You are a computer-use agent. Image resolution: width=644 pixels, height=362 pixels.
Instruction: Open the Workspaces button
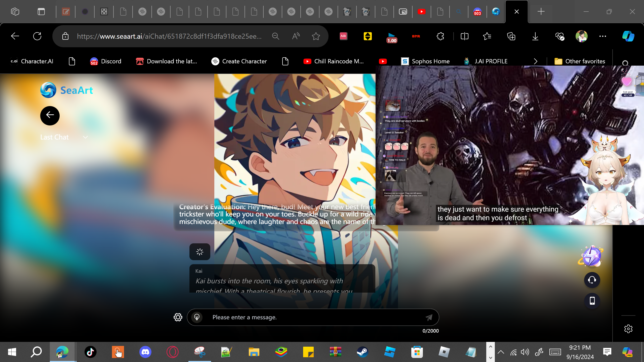point(15,12)
